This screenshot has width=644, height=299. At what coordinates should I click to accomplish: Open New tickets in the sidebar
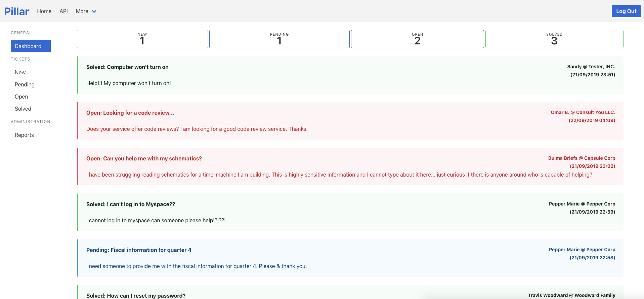click(x=20, y=72)
